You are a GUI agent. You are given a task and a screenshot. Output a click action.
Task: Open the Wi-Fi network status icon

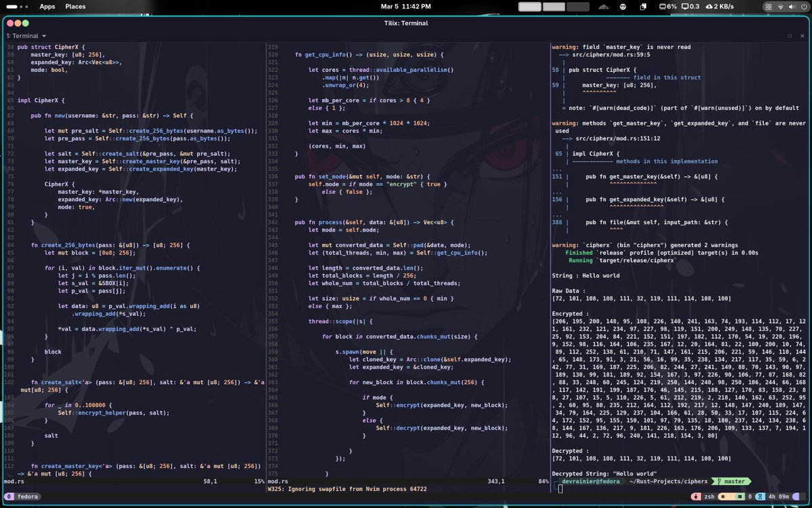[x=780, y=7]
